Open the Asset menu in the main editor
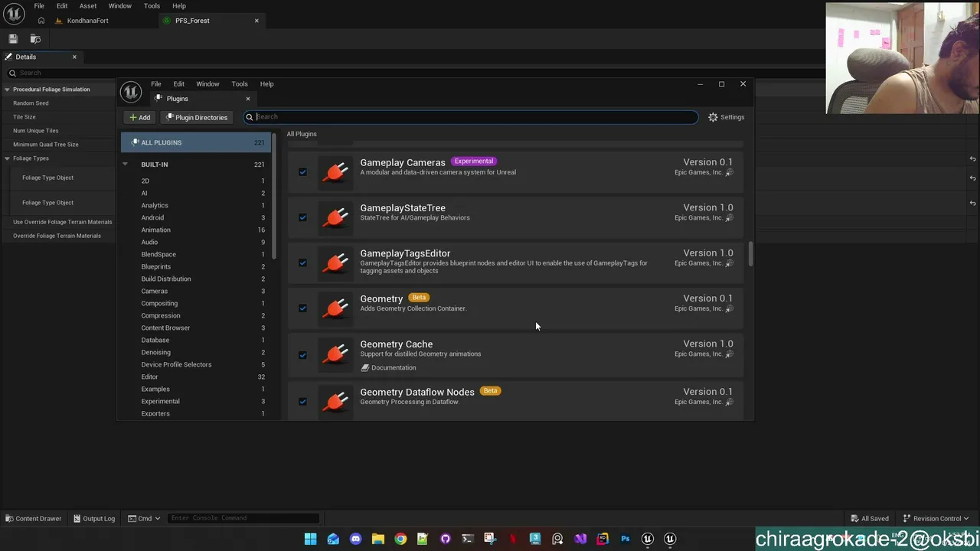Viewport: 980px width, 551px height. point(88,6)
